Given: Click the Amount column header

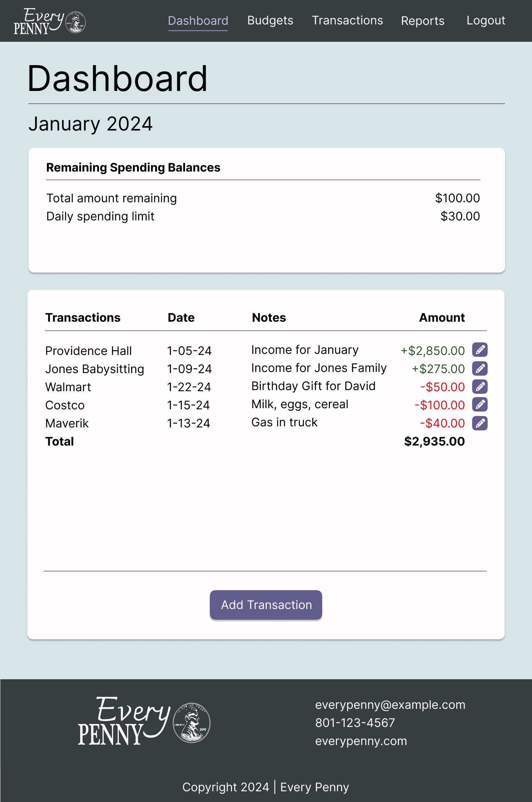Looking at the screenshot, I should tap(442, 318).
